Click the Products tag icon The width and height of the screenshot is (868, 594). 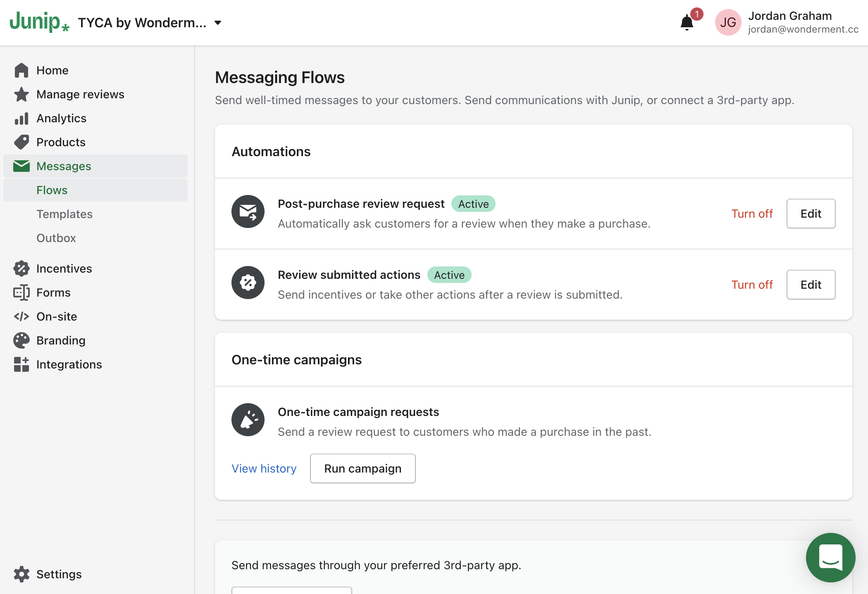(21, 142)
